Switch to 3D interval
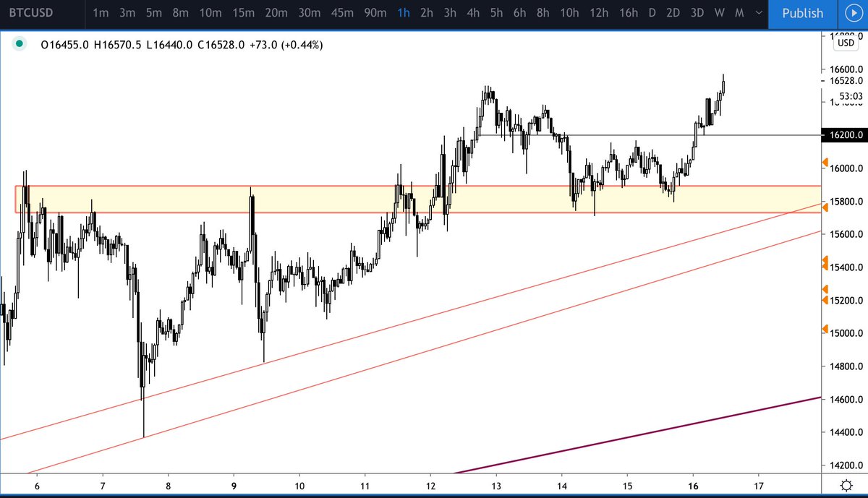Screen dimensions: 868x498 [697, 13]
